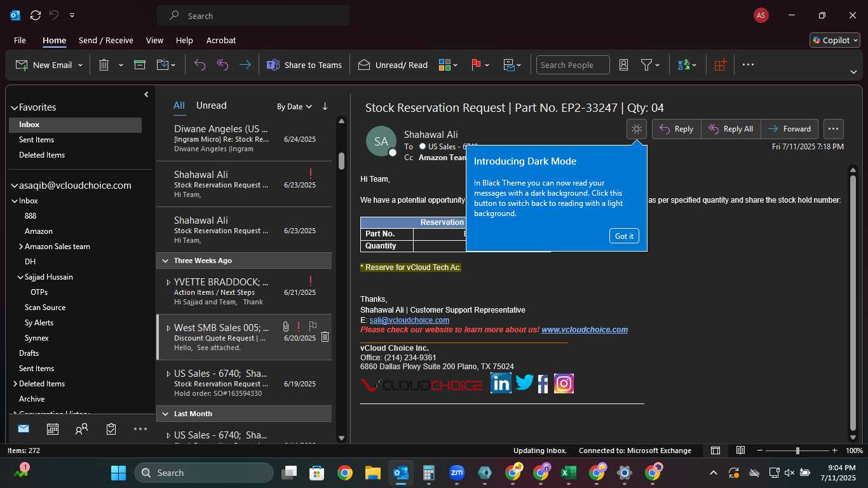Show Unread messages filter
The width and height of the screenshot is (868, 488).
coord(211,105)
